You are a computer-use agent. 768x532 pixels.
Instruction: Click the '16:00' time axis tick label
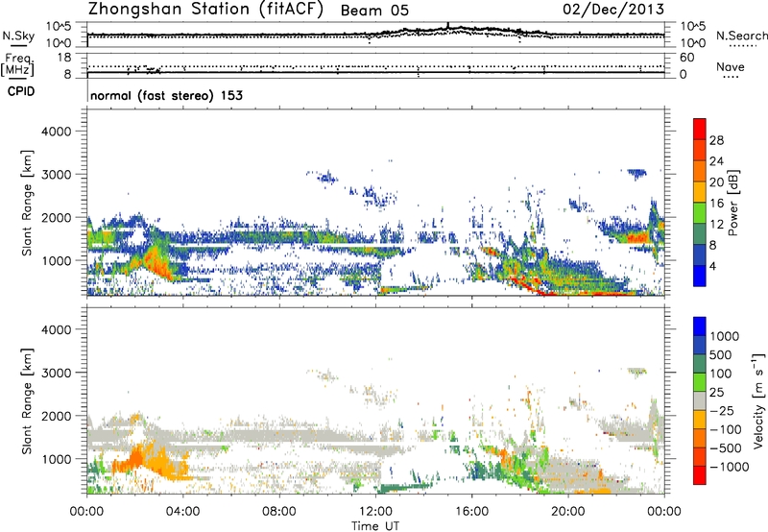(471, 512)
